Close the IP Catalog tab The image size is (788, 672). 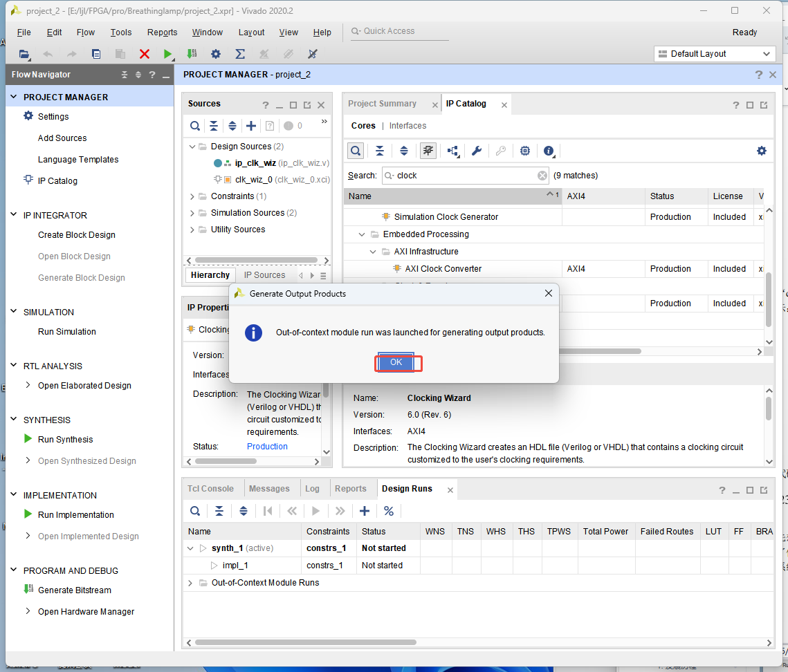pyautogui.click(x=504, y=104)
